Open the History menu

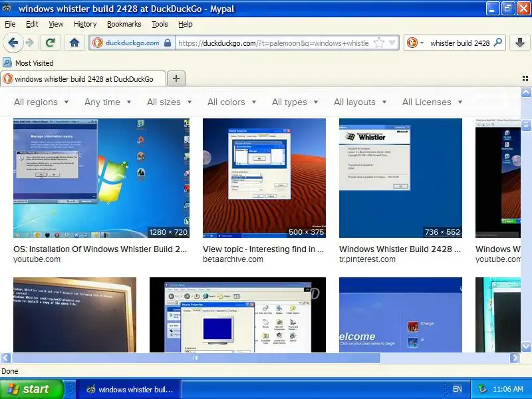[x=85, y=24]
